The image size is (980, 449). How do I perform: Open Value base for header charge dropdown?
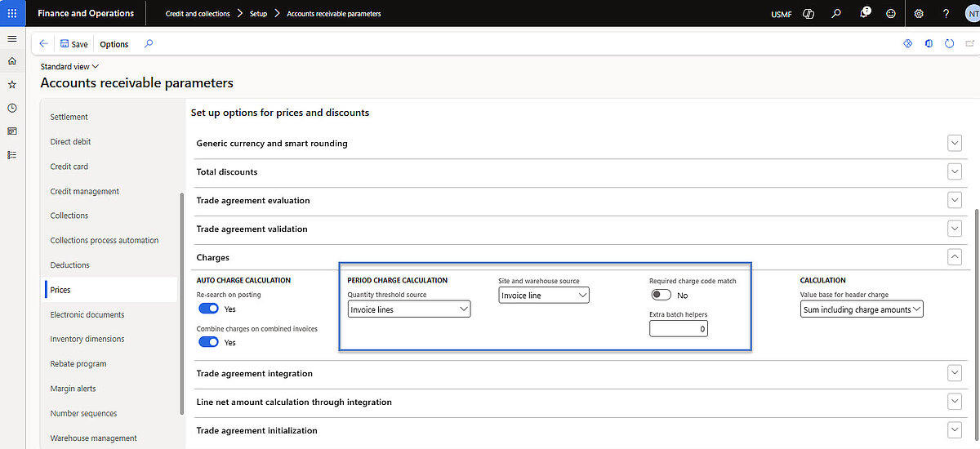click(862, 309)
